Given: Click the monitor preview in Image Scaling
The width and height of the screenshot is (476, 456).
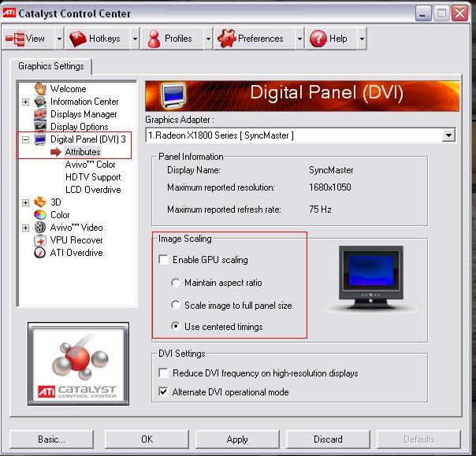Looking at the screenshot, I should [x=371, y=277].
